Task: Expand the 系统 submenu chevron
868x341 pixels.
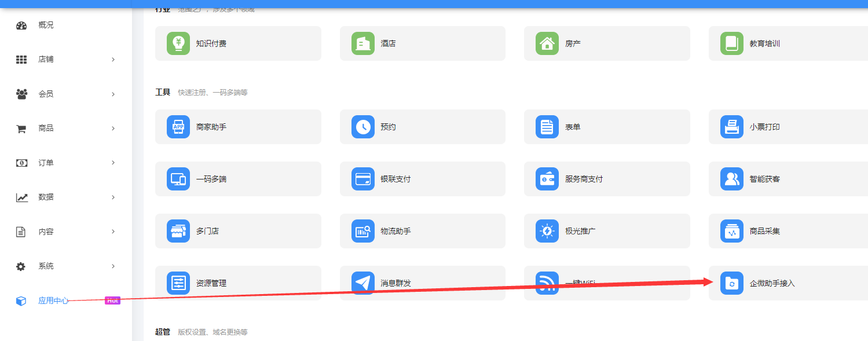Action: pos(113,266)
